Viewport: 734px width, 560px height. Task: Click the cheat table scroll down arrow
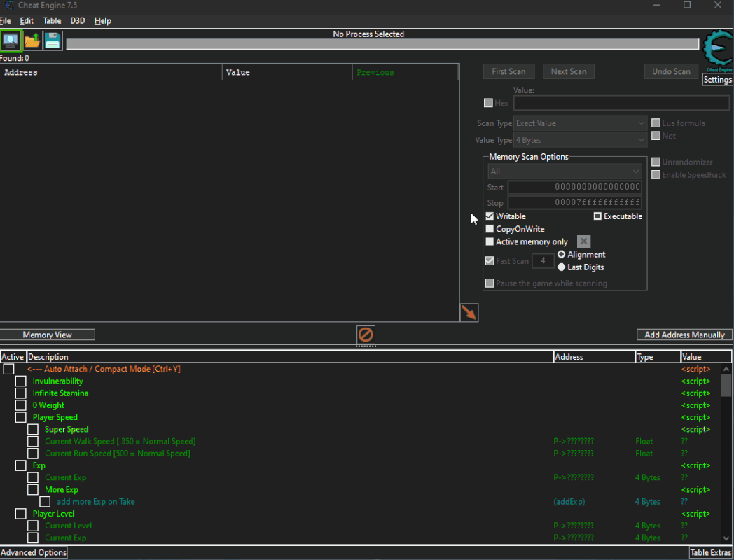(x=726, y=538)
